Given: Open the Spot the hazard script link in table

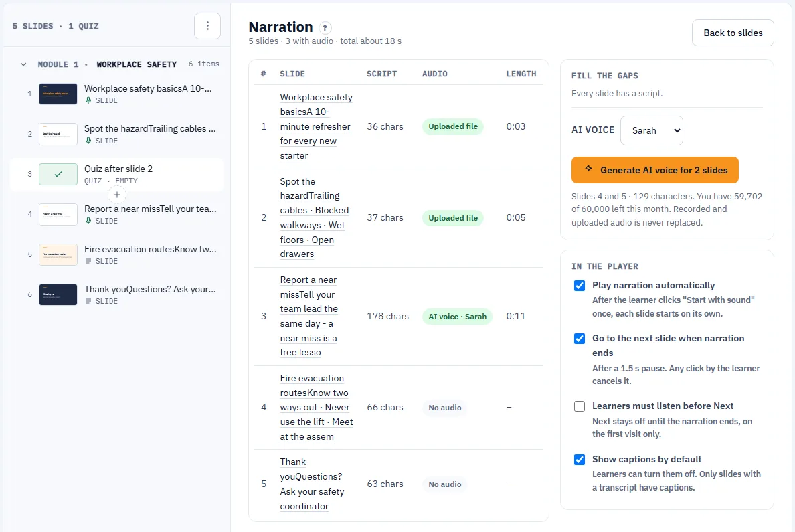Looking at the screenshot, I should pos(315,217).
